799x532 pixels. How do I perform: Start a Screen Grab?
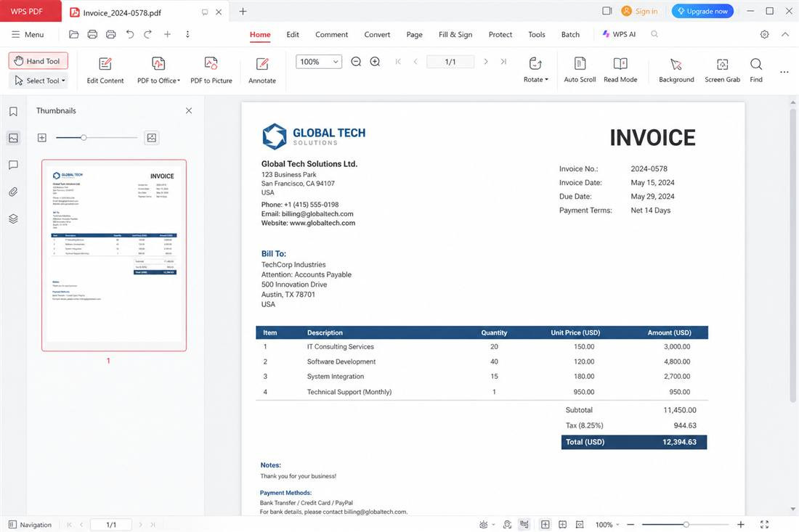coord(722,70)
